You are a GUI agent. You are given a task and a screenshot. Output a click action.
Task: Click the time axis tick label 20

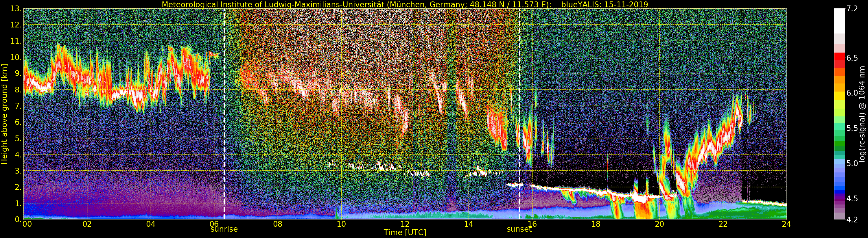click(659, 224)
